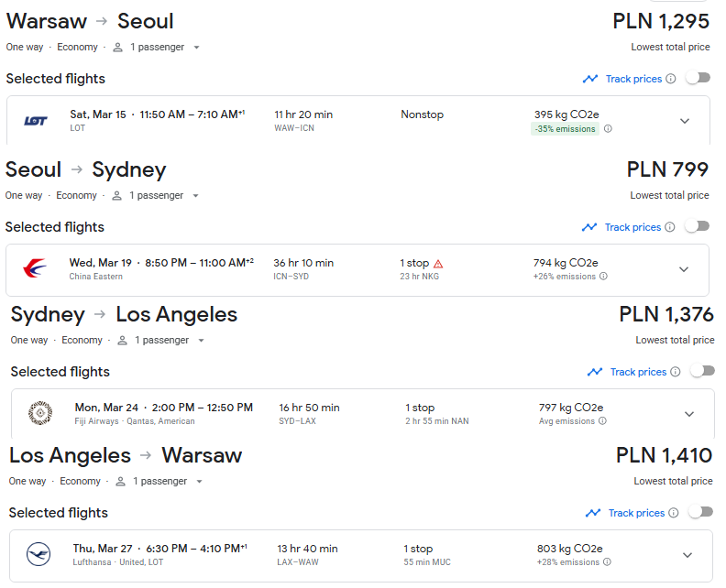The width and height of the screenshot is (726, 588).
Task: Click the Fiji Airways airline logo
Action: [x=40, y=413]
